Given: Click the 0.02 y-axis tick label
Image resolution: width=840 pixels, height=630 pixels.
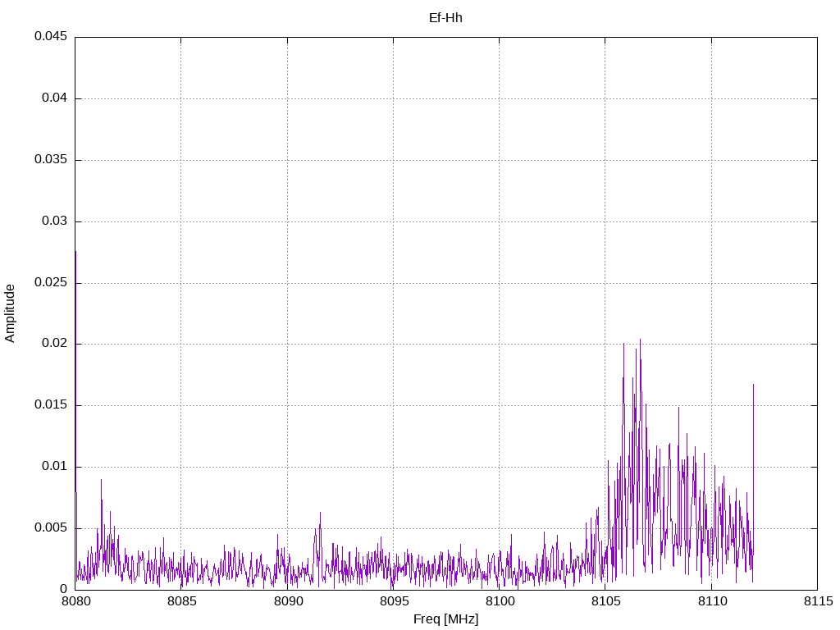Looking at the screenshot, I should [53, 344].
